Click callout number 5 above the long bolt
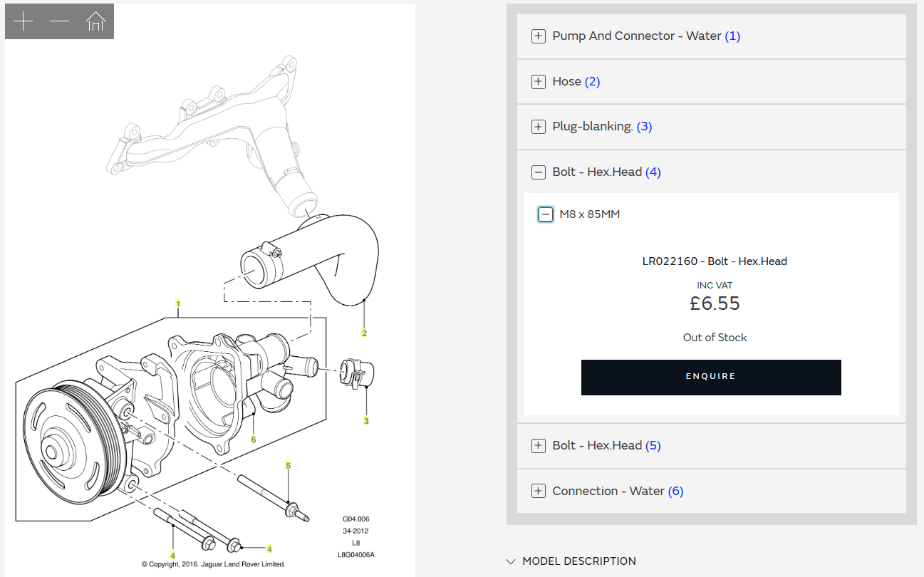Image resolution: width=924 pixels, height=577 pixels. point(289,465)
